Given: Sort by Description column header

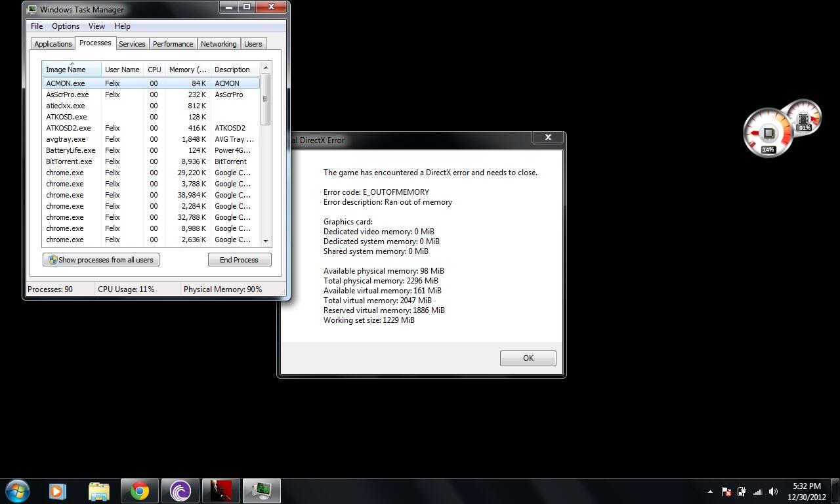Looking at the screenshot, I should tap(235, 70).
